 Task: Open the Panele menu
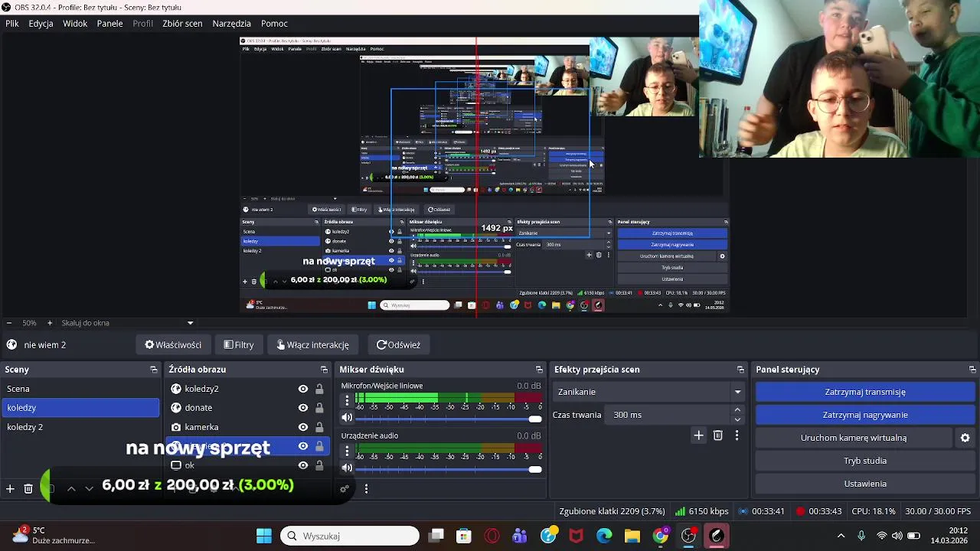point(110,24)
